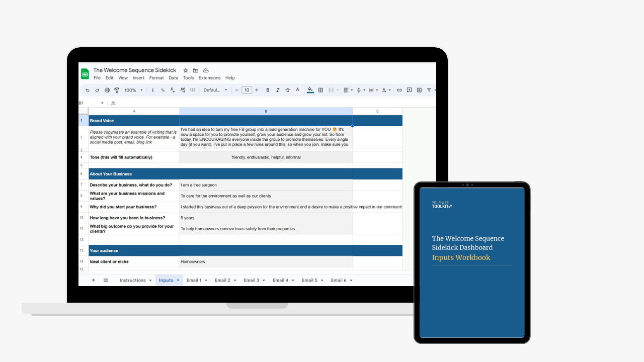Open the font family dropdown
Image resolution: width=644 pixels, height=362 pixels.
(x=215, y=90)
